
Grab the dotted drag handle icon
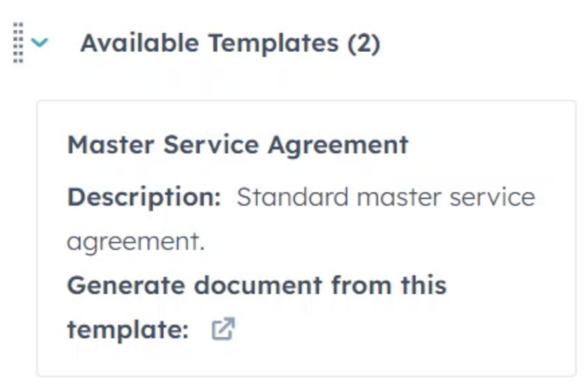point(18,42)
